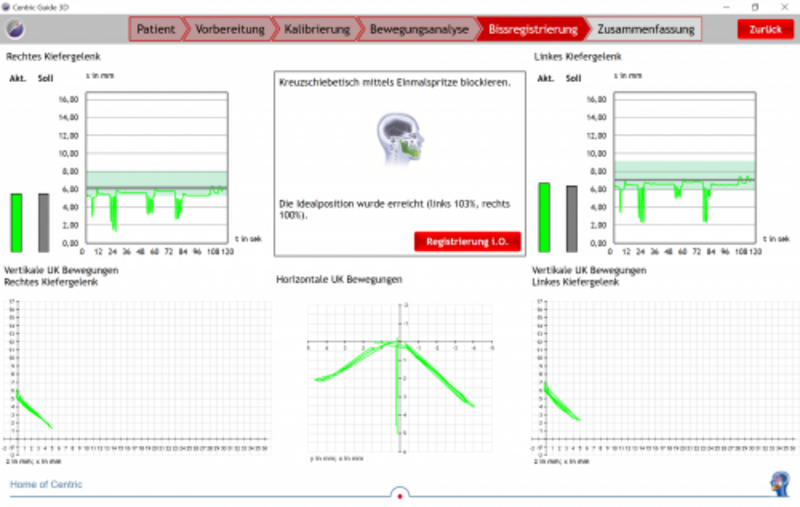The width and height of the screenshot is (800, 507).
Task: Click the green Akt. bar for right joint
Action: (16, 222)
